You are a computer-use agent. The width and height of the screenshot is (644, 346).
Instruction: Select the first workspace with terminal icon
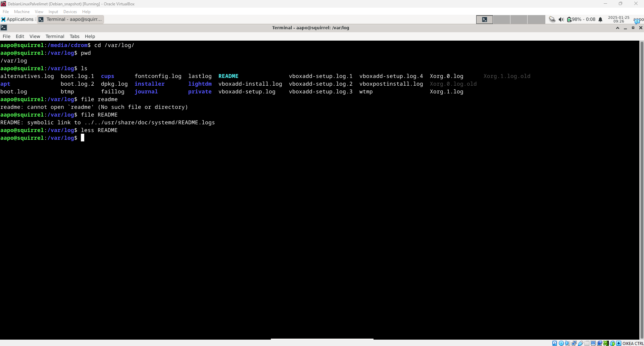point(484,19)
